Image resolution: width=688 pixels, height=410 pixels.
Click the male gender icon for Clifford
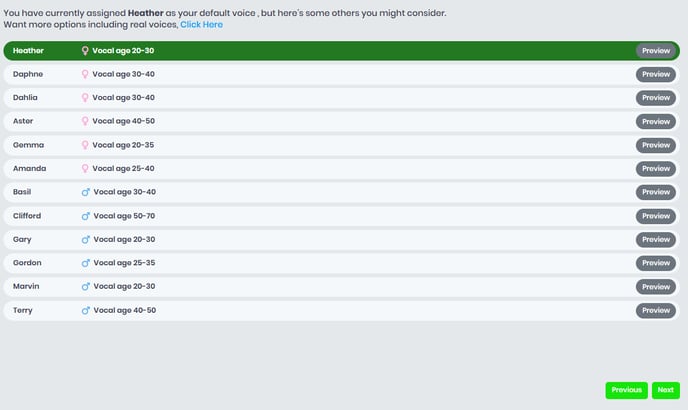pyautogui.click(x=86, y=216)
